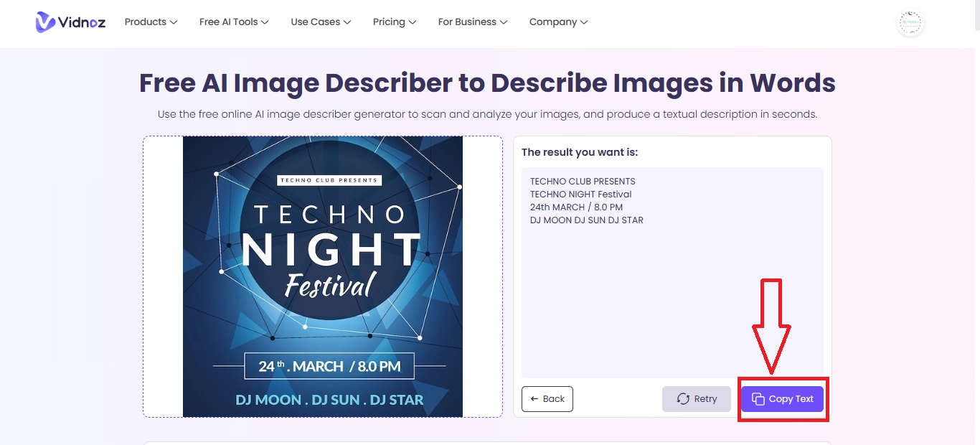Screen dimensions: 980x445
Task: Click the chevron next to Free AI Tools
Action: (x=265, y=22)
